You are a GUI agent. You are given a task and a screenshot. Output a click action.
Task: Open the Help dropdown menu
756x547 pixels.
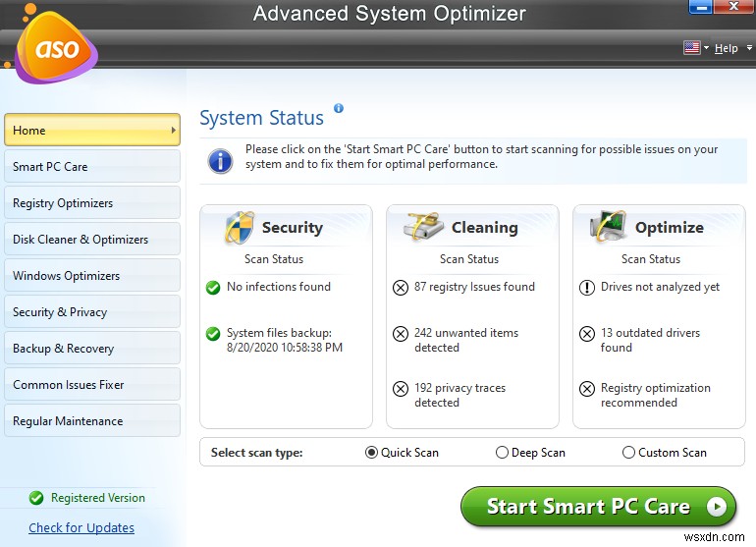[x=728, y=48]
